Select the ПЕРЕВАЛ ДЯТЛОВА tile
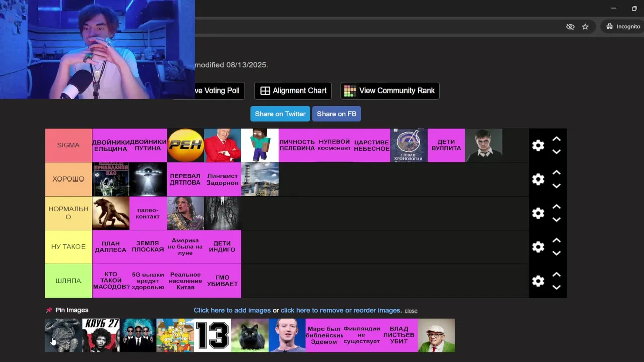 [186, 179]
